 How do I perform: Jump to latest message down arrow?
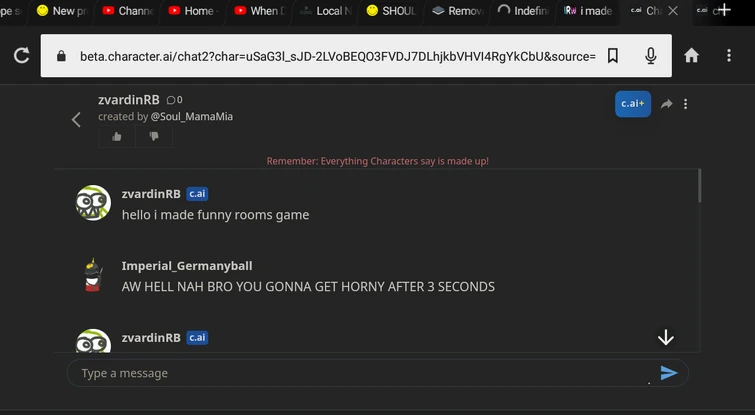coord(666,337)
